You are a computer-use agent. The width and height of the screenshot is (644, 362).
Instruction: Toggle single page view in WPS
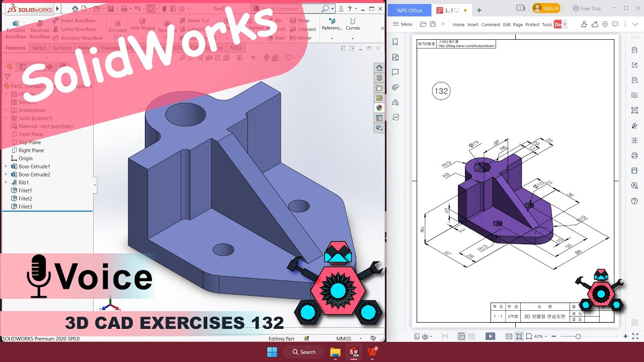click(461, 336)
